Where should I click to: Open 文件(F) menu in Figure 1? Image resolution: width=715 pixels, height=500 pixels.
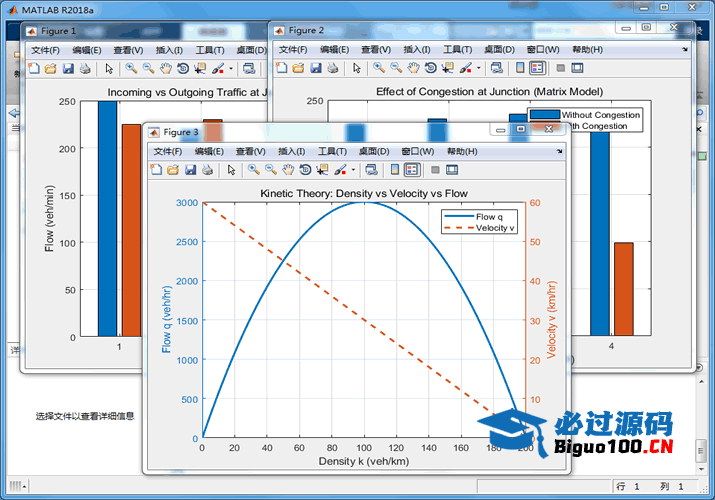tap(45, 49)
